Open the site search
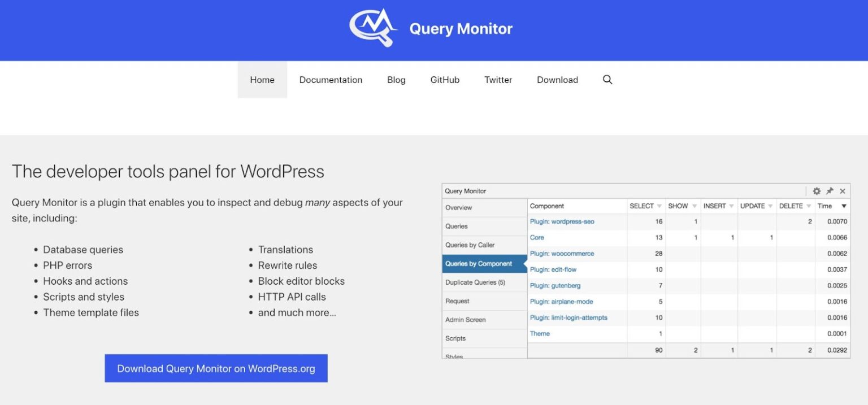Viewport: 868px width, 405px height. tap(607, 80)
